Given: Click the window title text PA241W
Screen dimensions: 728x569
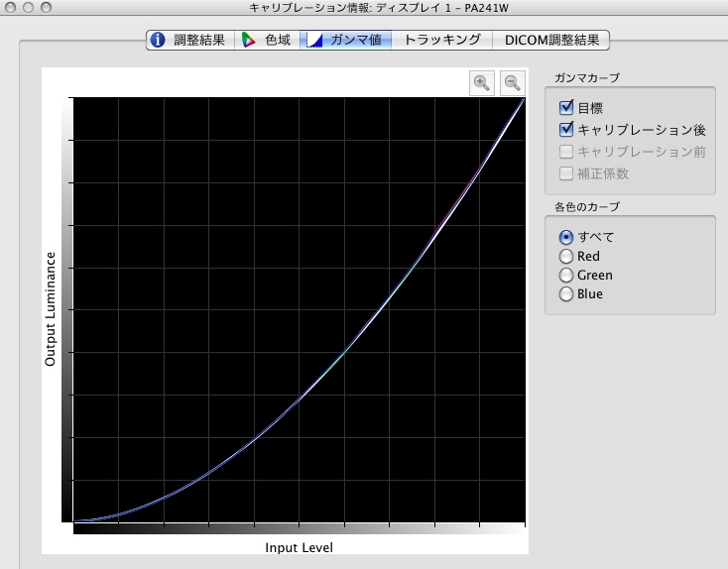Looking at the screenshot, I should (x=486, y=8).
